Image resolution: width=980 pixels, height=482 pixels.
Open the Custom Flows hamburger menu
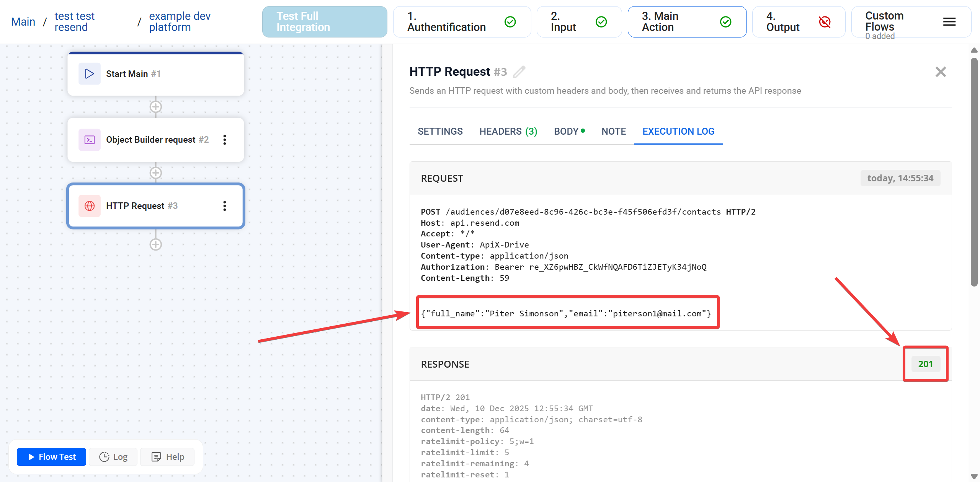coord(949,22)
